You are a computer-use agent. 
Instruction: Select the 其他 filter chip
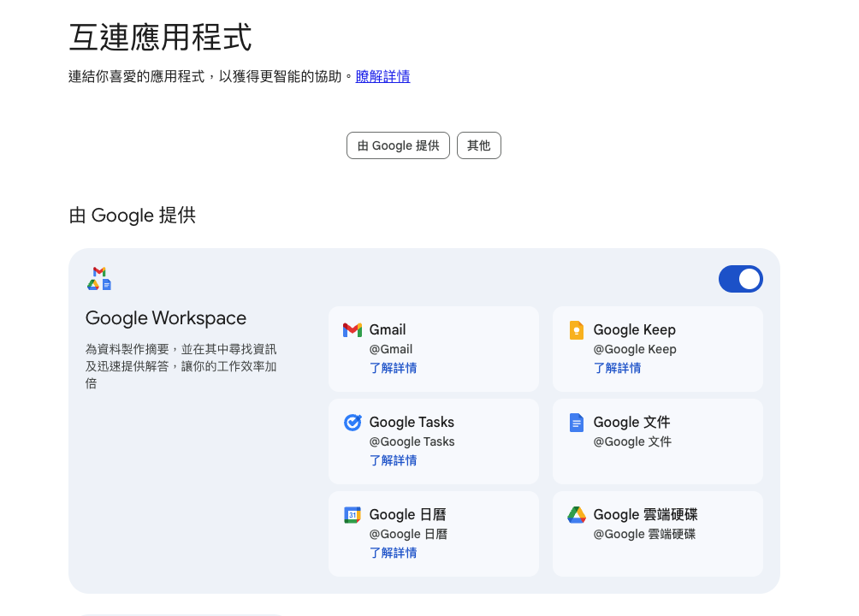(479, 145)
